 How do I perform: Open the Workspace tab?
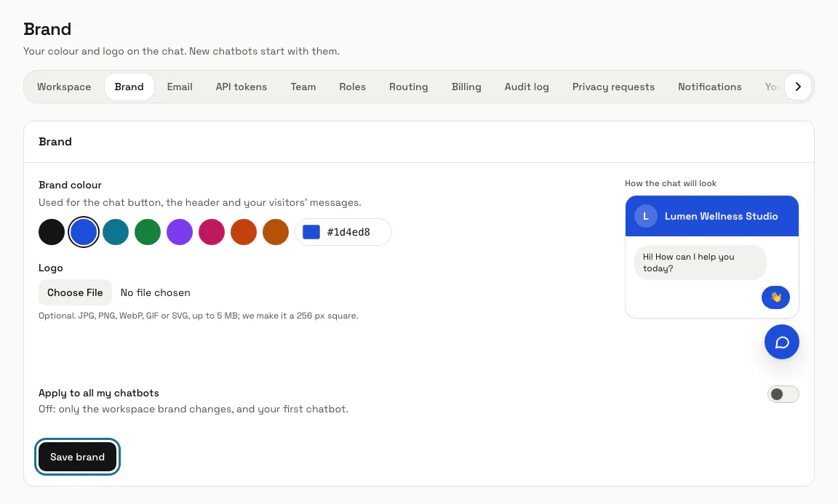[64, 87]
